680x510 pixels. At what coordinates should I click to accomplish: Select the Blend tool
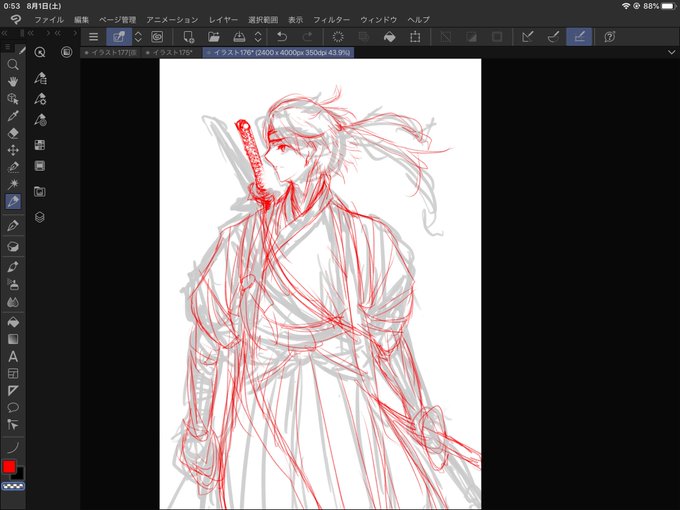[13, 302]
